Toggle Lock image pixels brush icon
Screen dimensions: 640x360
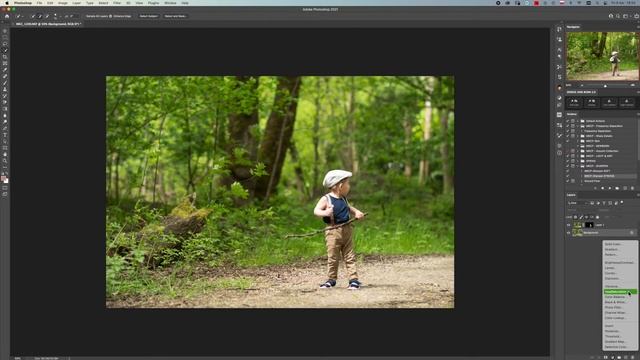(581, 217)
